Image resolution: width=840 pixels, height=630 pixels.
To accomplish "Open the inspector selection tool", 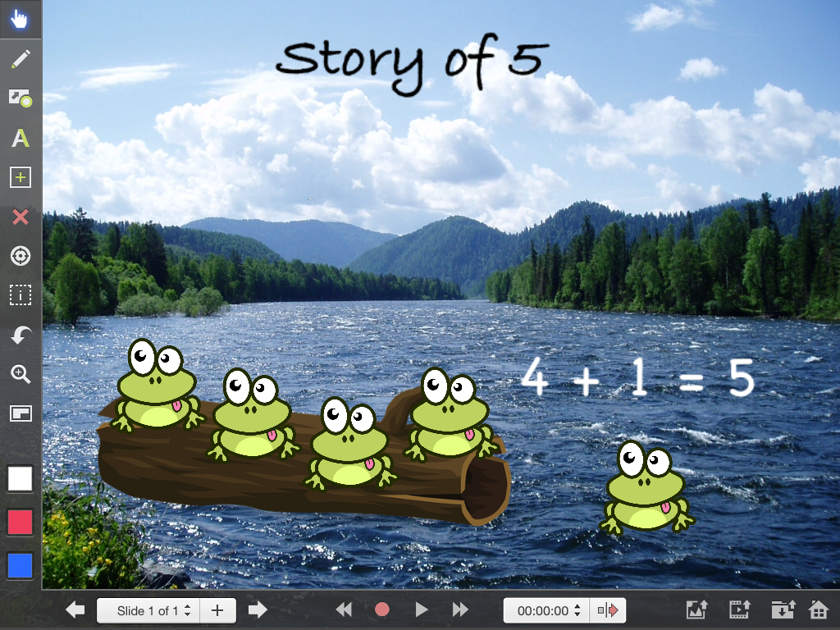I will pos(21,295).
